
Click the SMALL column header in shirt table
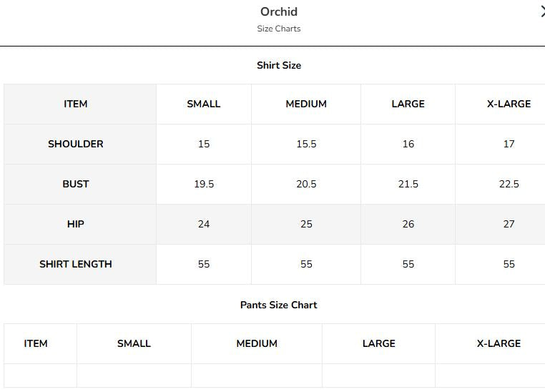pos(204,104)
